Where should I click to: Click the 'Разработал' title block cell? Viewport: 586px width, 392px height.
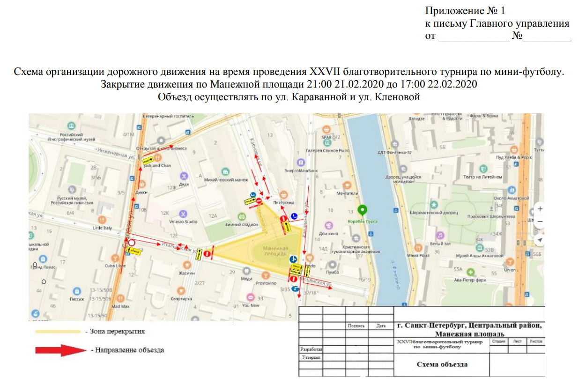pos(311,349)
